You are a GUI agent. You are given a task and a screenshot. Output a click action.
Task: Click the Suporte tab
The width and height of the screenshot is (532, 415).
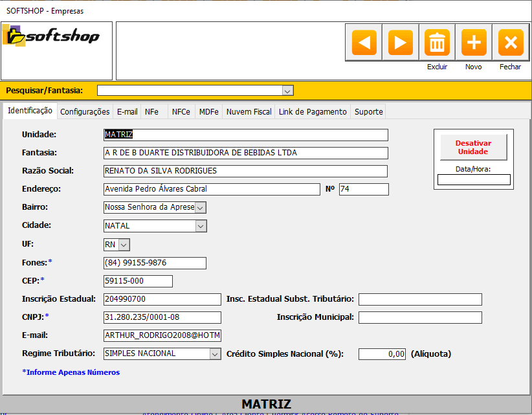[x=368, y=112]
